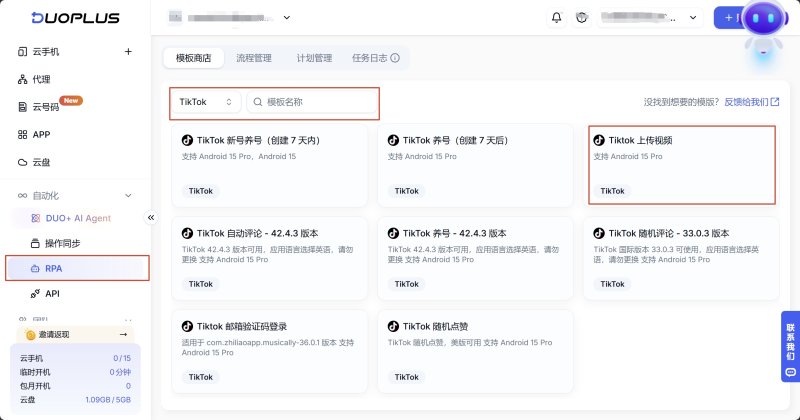Click the 模板名称 search field
Viewport: 800px width, 420px height.
point(312,102)
